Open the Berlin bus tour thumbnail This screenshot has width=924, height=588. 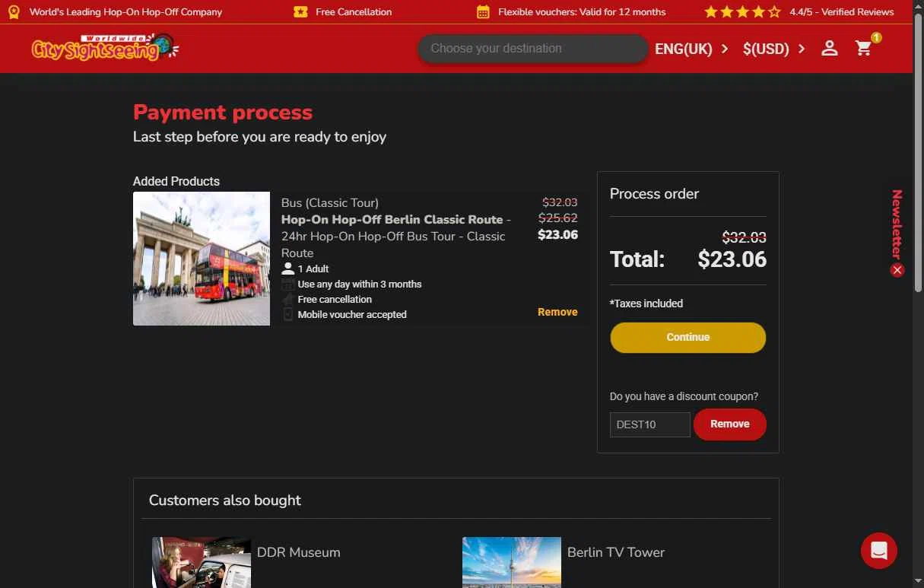(x=202, y=259)
